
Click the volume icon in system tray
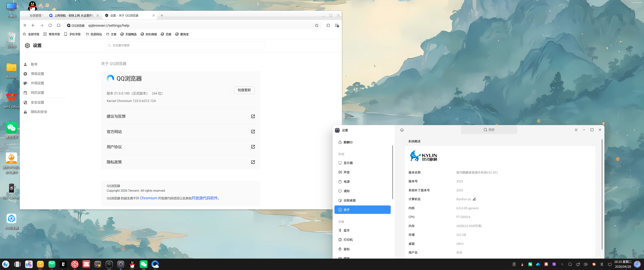[586, 264]
